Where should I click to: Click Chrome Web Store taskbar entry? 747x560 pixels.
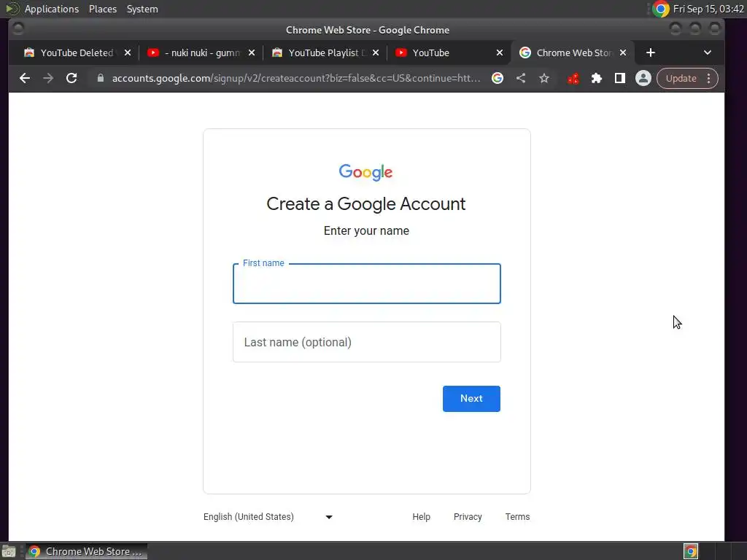coord(86,551)
